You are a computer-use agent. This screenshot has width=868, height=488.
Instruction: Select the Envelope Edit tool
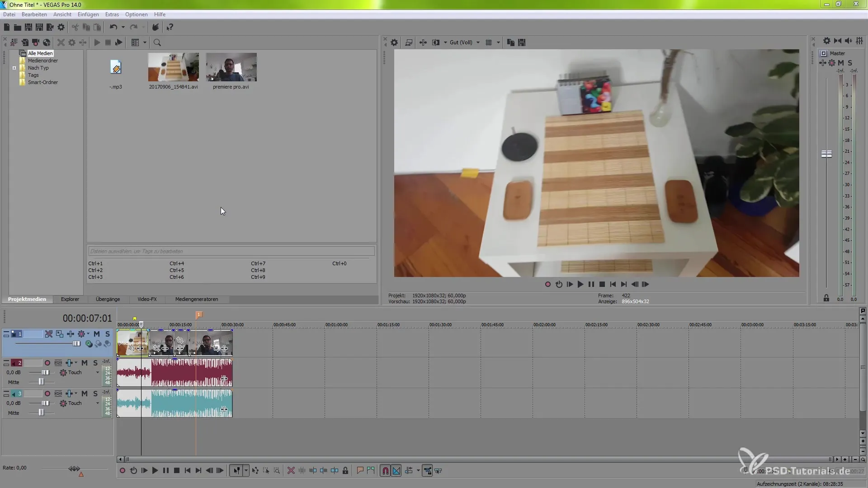(255, 471)
